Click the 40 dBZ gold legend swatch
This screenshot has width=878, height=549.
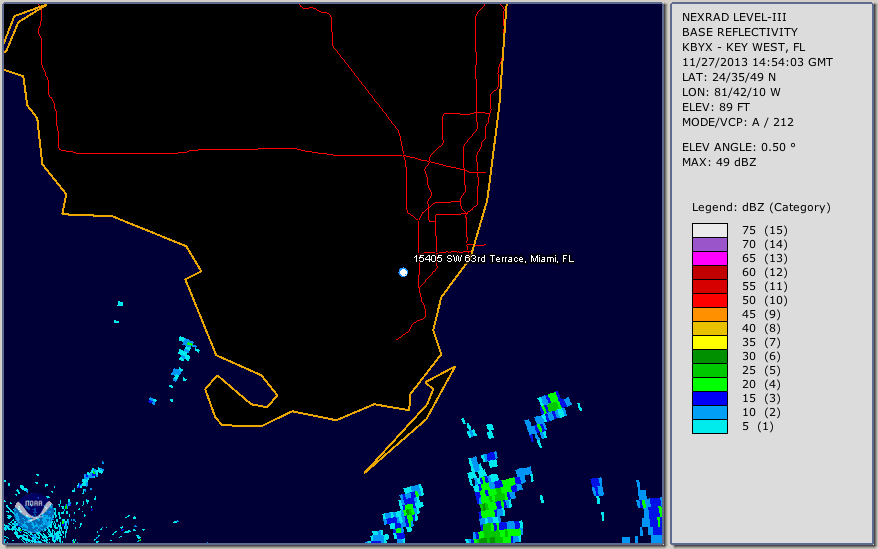click(x=709, y=328)
